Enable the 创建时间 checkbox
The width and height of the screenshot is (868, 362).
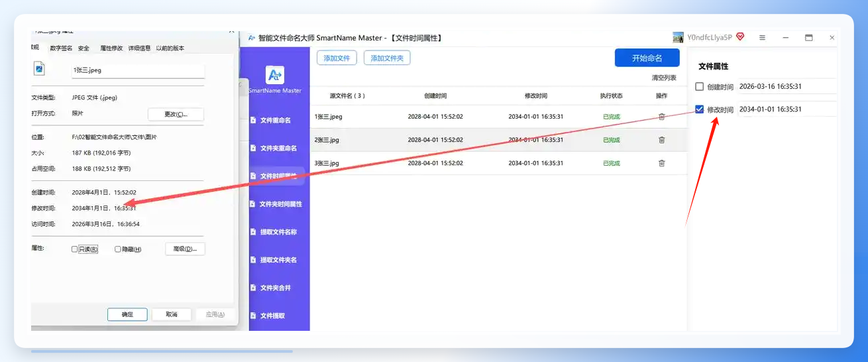click(x=699, y=86)
